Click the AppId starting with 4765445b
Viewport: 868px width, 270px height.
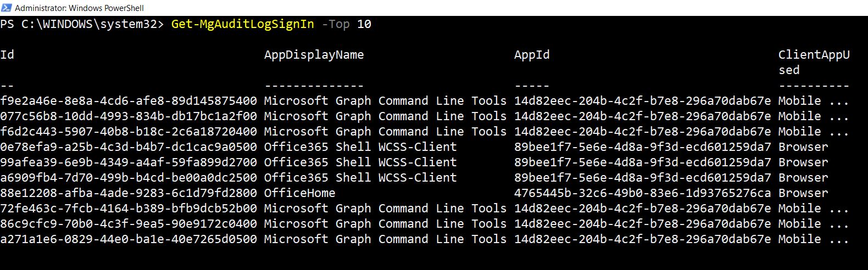coord(642,193)
